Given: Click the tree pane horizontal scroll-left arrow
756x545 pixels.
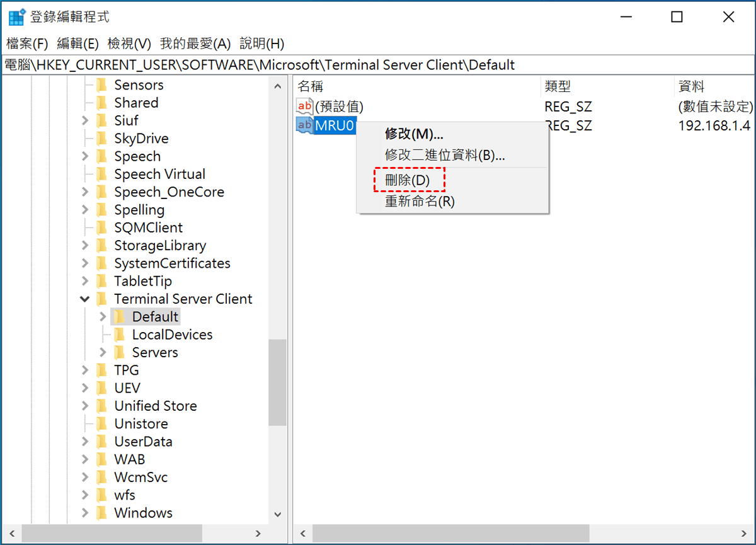Looking at the screenshot, I should point(11,534).
